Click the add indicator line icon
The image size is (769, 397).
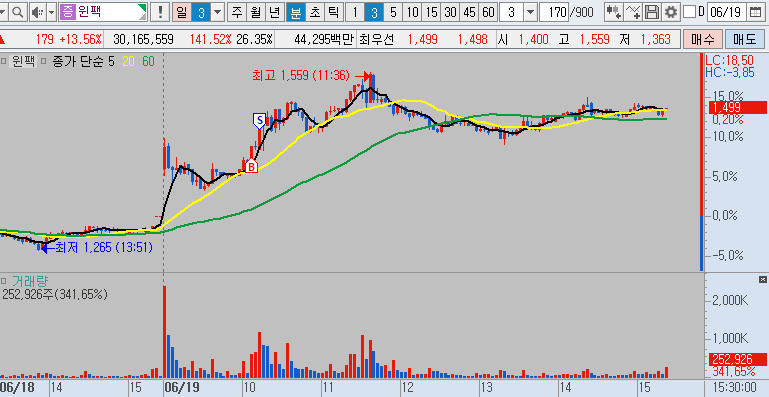[633, 12]
